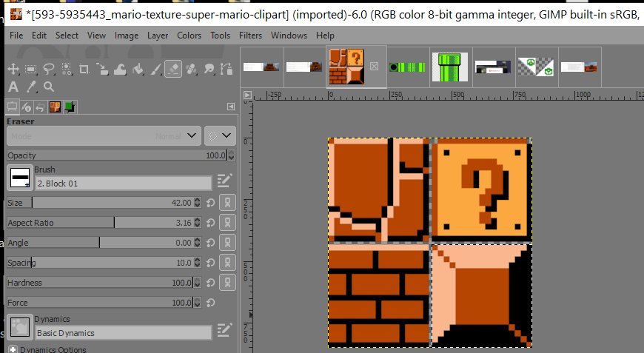This screenshot has height=353, width=644.
Task: Reset Size to brush default
Action: tap(211, 203)
